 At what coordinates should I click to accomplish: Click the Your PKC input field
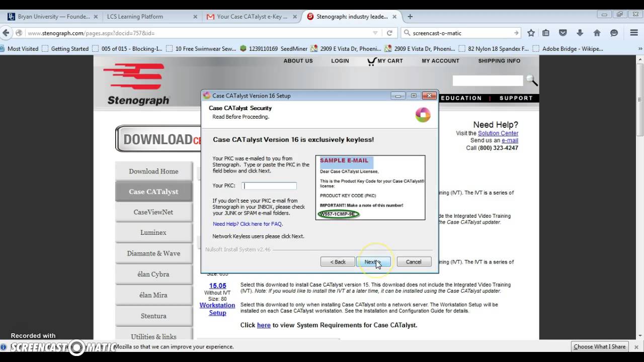[x=269, y=186]
